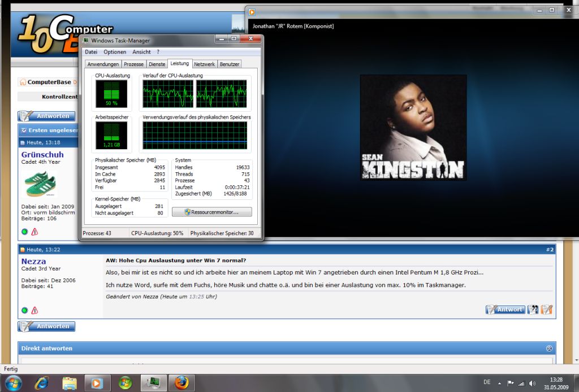Show hidden tray icons arrow
This screenshot has height=392, width=579.
[499, 383]
